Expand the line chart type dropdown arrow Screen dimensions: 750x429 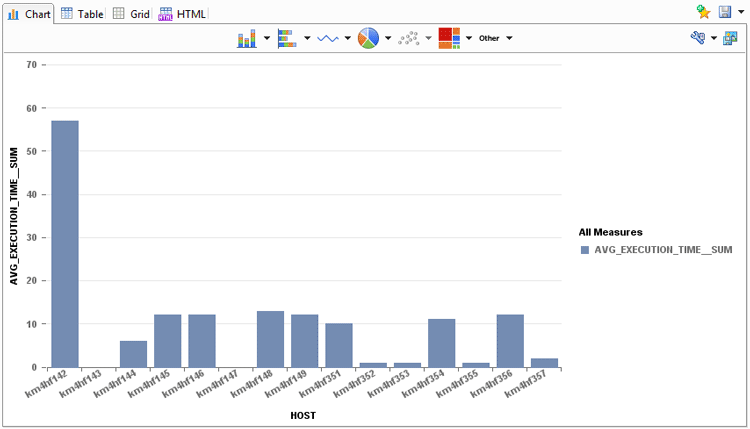[x=348, y=38]
